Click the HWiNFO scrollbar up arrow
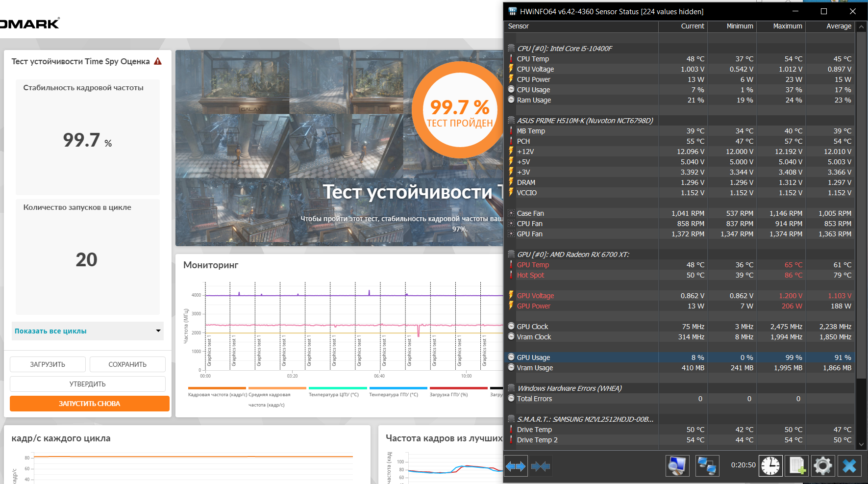This screenshot has width=868, height=484. pyautogui.click(x=861, y=27)
